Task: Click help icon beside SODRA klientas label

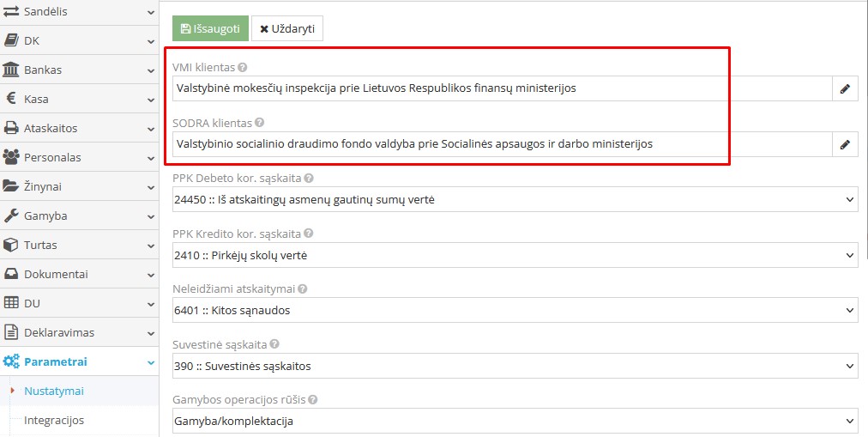Action: 259,123
